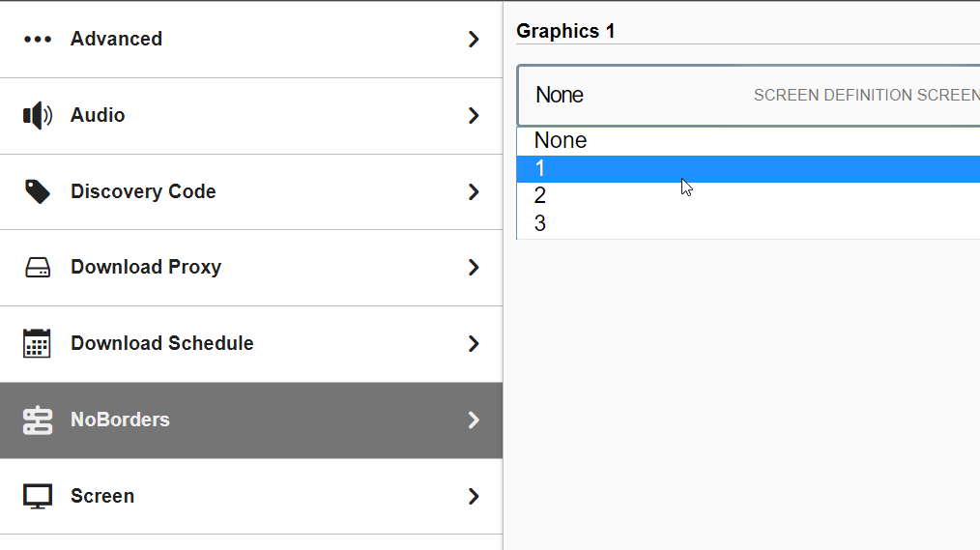Expand the Audio chevron arrow
Image resolution: width=980 pixels, height=550 pixels.
pyautogui.click(x=474, y=116)
